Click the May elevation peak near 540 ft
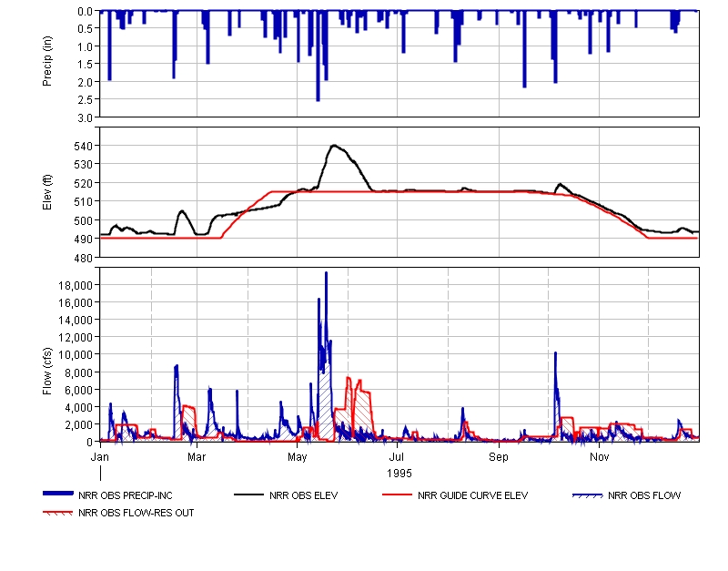Image resolution: width=728 pixels, height=571 pixels. (334, 146)
